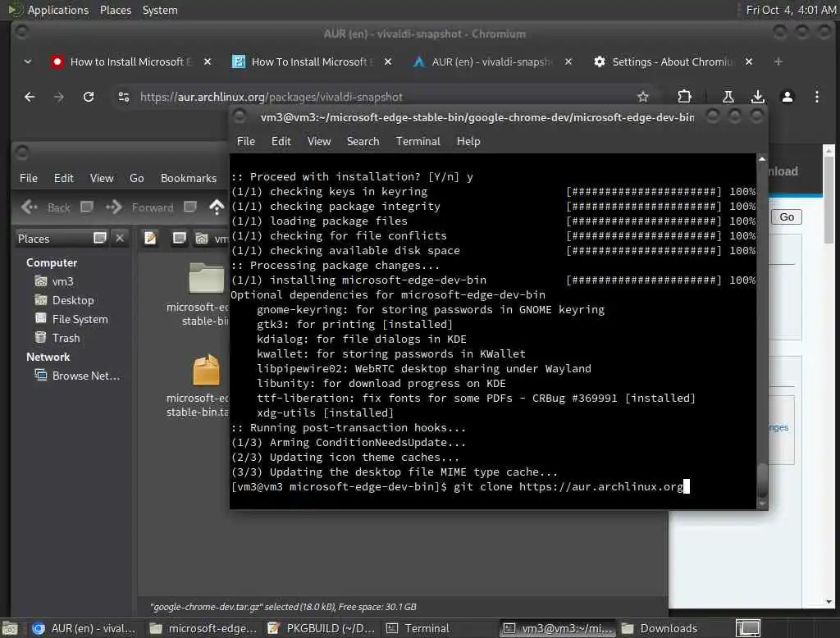Click the computer icon in path bar
The height and width of the screenshot is (638, 840).
(x=179, y=239)
